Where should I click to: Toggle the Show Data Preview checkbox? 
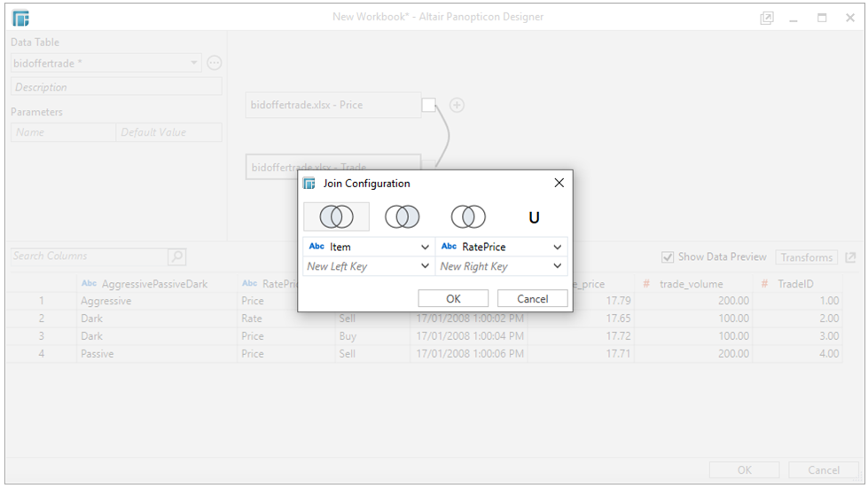(x=668, y=257)
